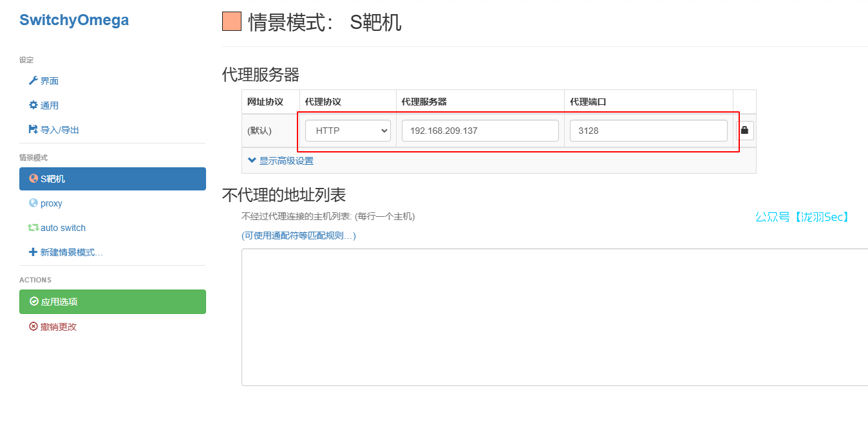Screen dimensions: 868x433
Task: Click the save icon beside 导入/导出
Action: click(33, 129)
